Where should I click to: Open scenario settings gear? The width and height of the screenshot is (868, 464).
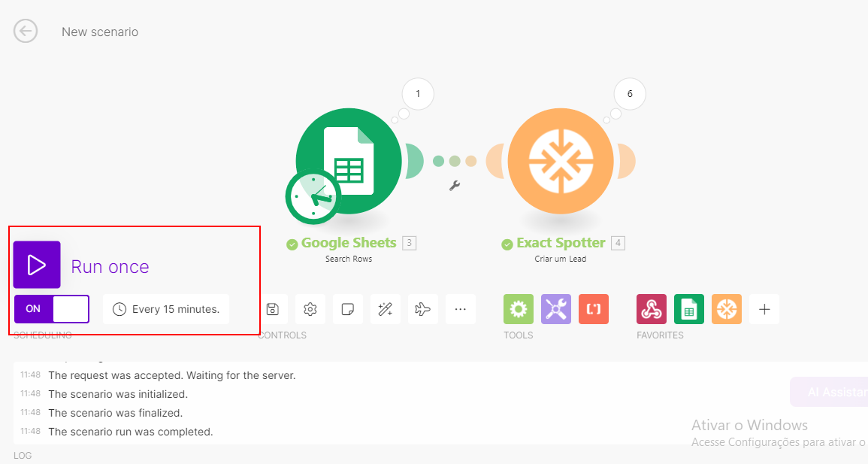pyautogui.click(x=310, y=309)
